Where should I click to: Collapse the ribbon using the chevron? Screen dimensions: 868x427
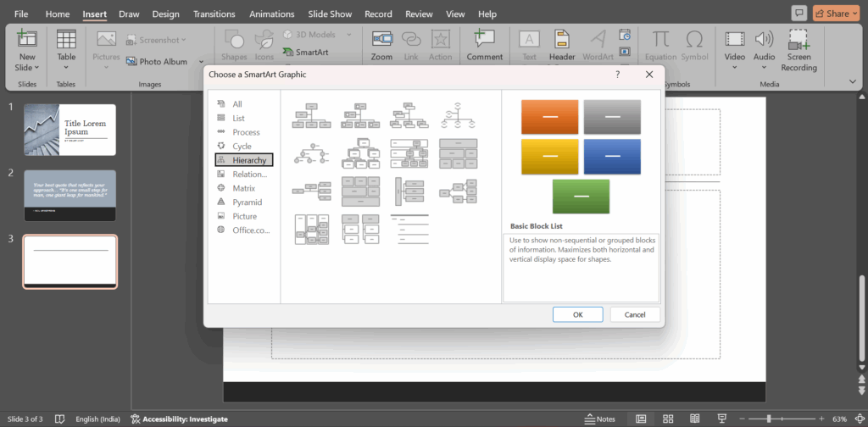[x=853, y=81]
